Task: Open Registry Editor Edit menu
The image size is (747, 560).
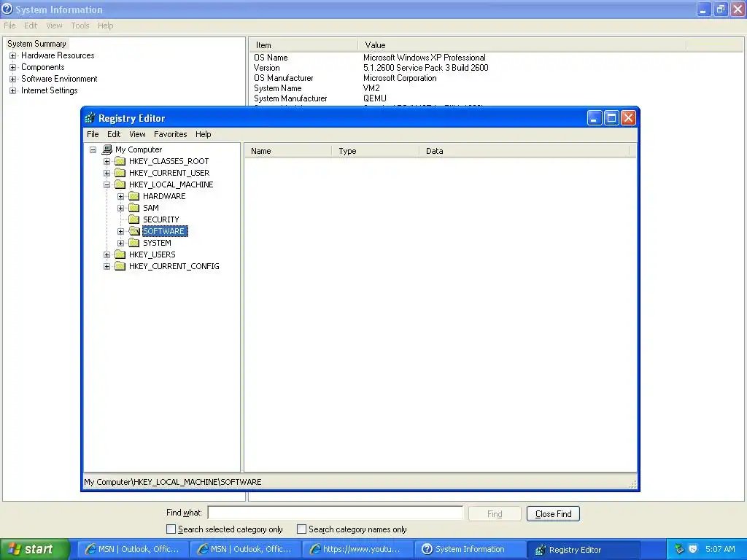Action: [114, 134]
